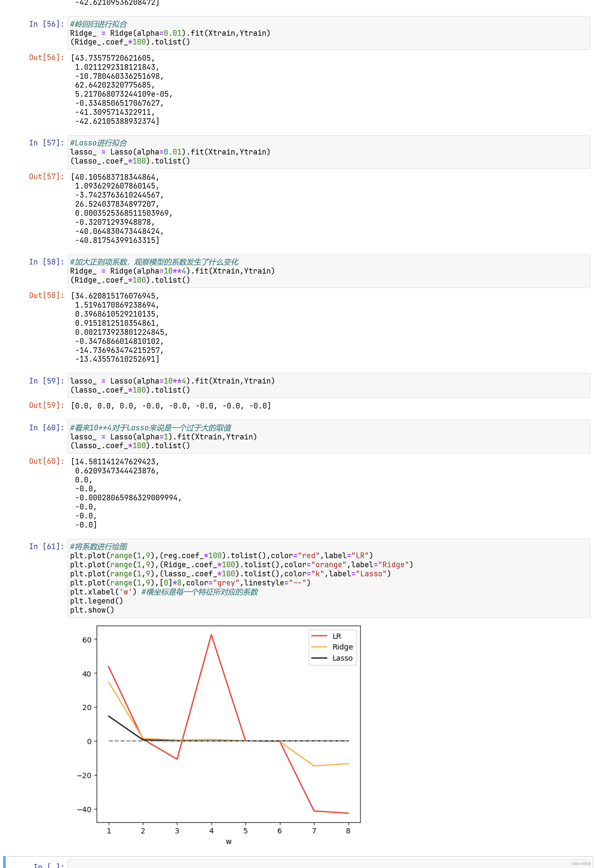Click the 将系数进行绘图 comment line
The width and height of the screenshot is (595, 868).
coord(99,547)
